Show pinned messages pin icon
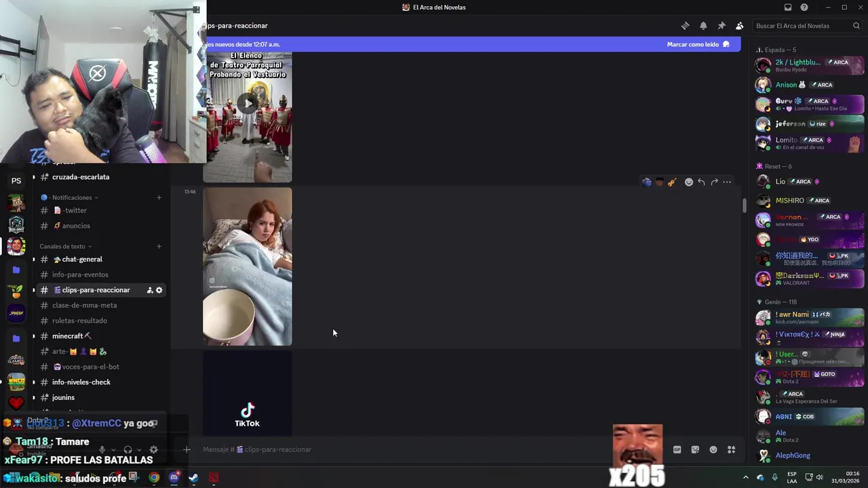Viewport: 868px width, 488px height. click(722, 26)
